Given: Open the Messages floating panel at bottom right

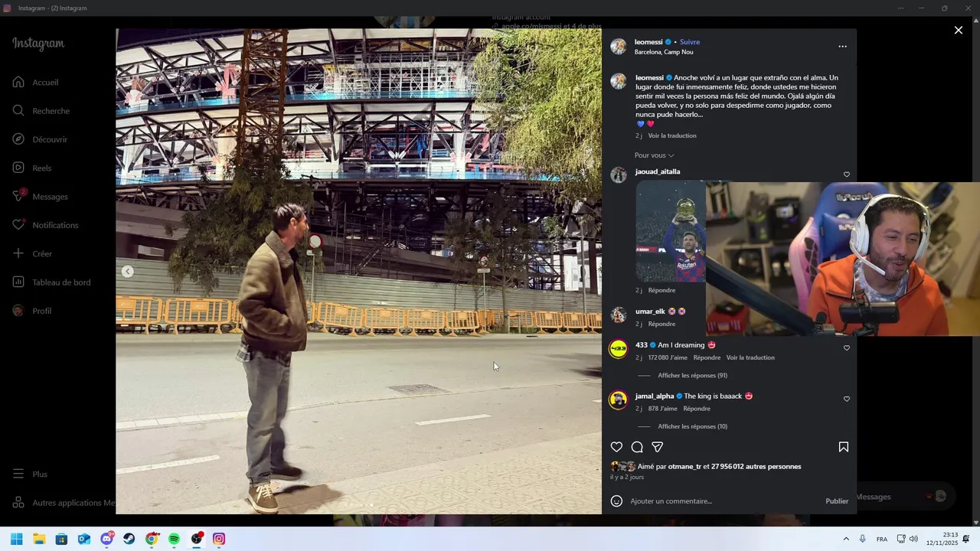Looking at the screenshot, I should [x=904, y=497].
